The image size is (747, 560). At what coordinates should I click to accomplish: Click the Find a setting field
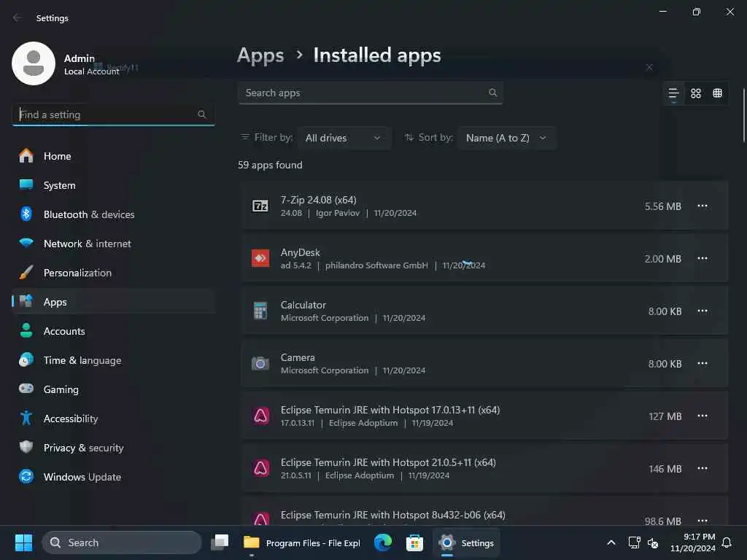coord(113,114)
